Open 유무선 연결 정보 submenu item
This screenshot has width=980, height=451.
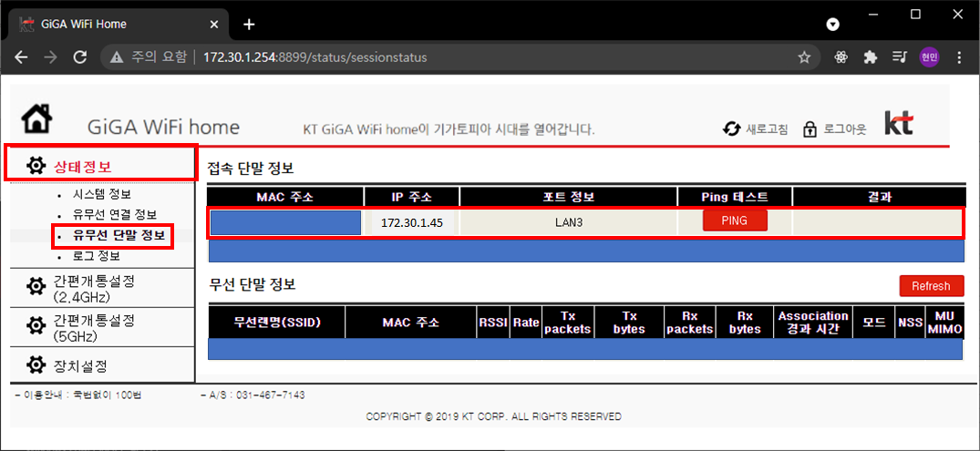114,214
